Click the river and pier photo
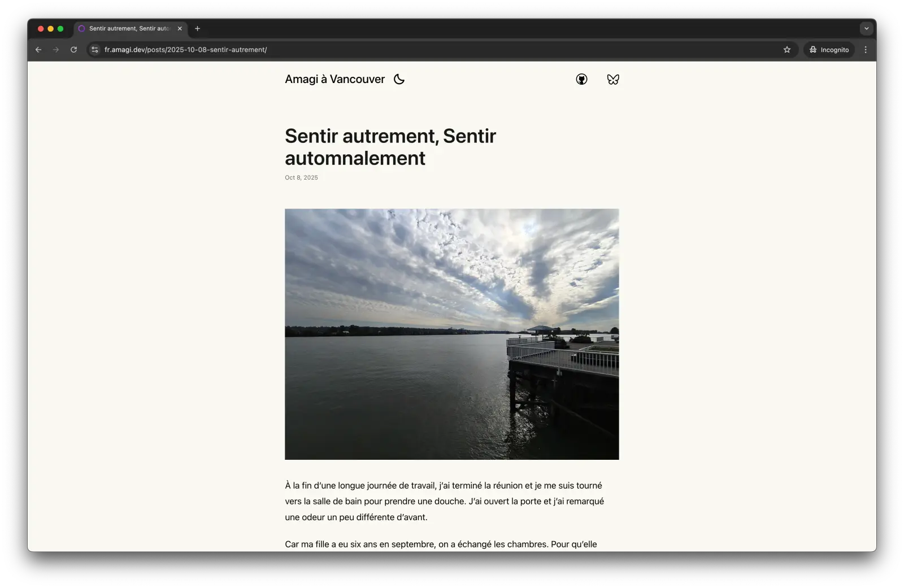Viewport: 904px width, 588px height. pyautogui.click(x=451, y=334)
